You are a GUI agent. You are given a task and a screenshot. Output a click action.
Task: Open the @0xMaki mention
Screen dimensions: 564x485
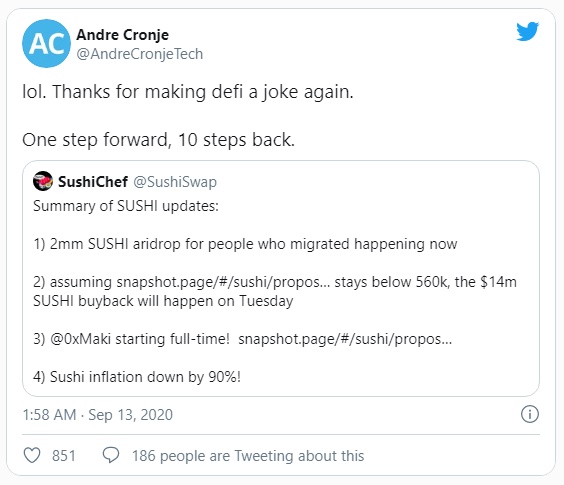click(81, 339)
